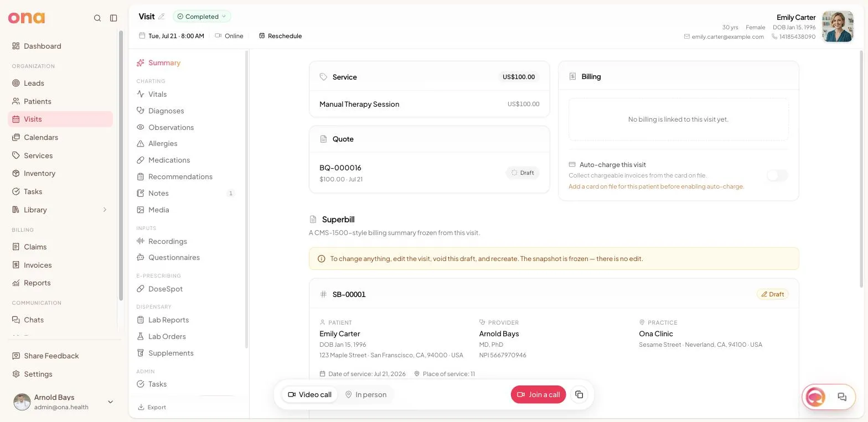This screenshot has height=422, width=868.
Task: Copy call link icon button
Action: tap(579, 394)
